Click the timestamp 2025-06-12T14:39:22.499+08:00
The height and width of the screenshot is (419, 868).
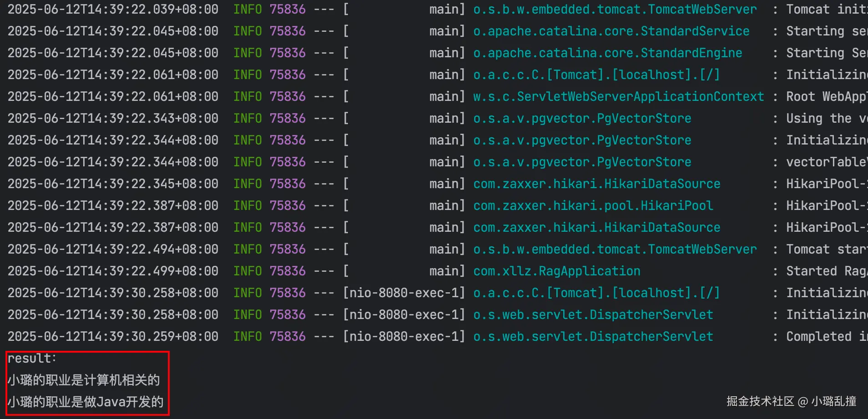coord(113,271)
